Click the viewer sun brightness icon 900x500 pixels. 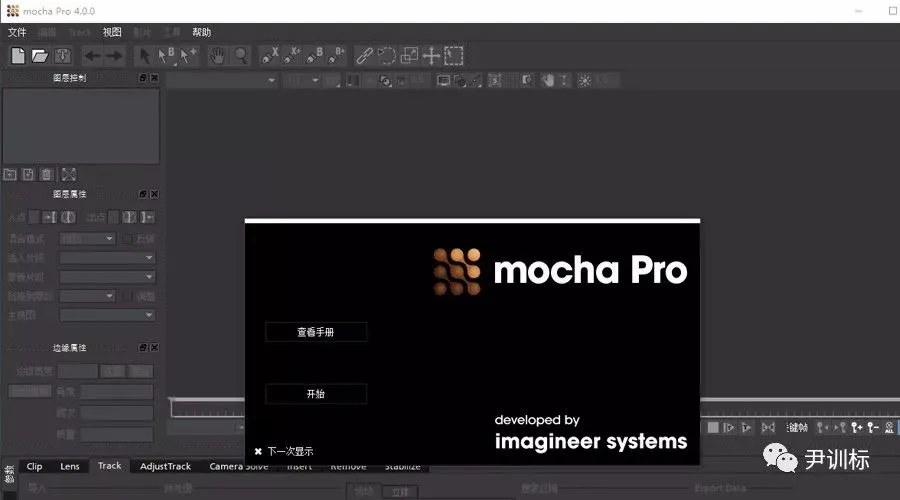(x=584, y=81)
